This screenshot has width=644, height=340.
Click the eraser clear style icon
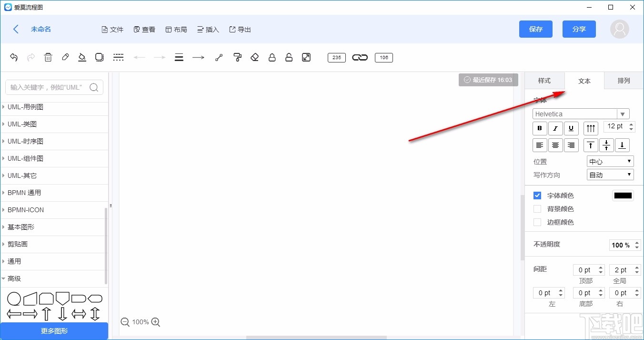coord(254,58)
